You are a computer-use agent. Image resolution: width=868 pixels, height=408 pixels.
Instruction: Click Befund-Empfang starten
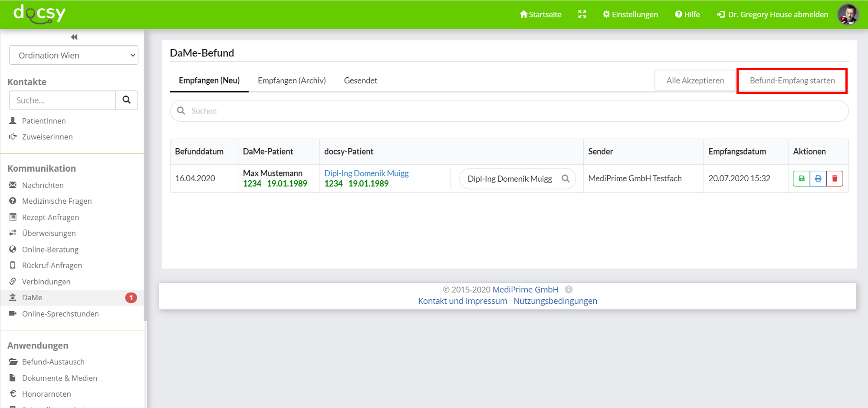792,80
